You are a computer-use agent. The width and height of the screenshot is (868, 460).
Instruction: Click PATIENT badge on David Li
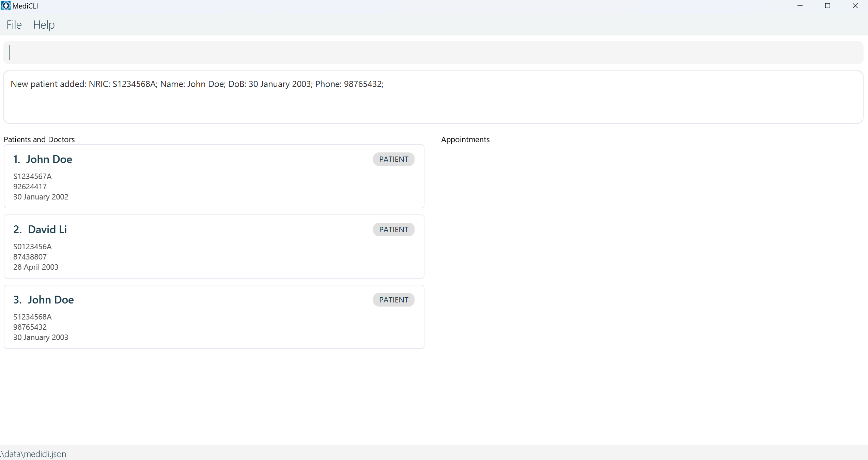[x=393, y=229]
